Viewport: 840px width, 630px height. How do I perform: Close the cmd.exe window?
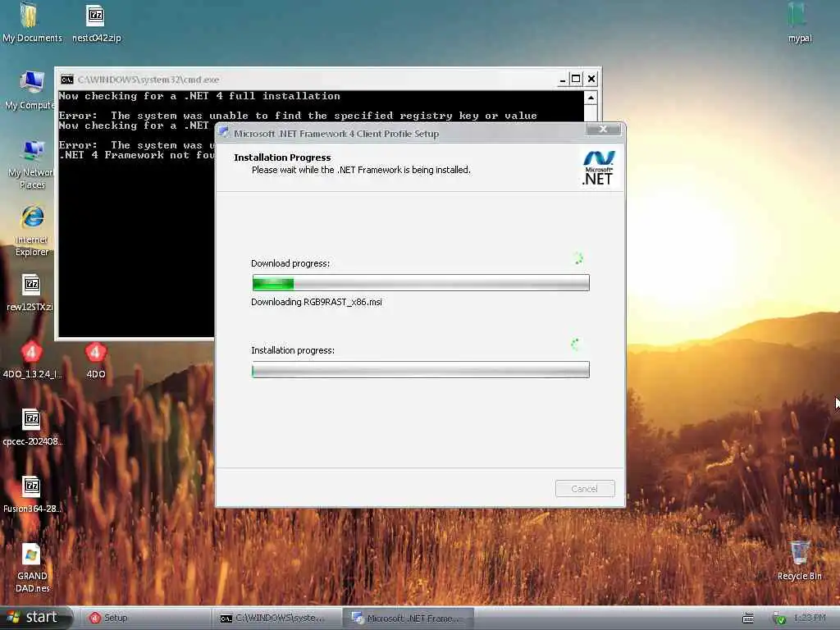pyautogui.click(x=591, y=80)
